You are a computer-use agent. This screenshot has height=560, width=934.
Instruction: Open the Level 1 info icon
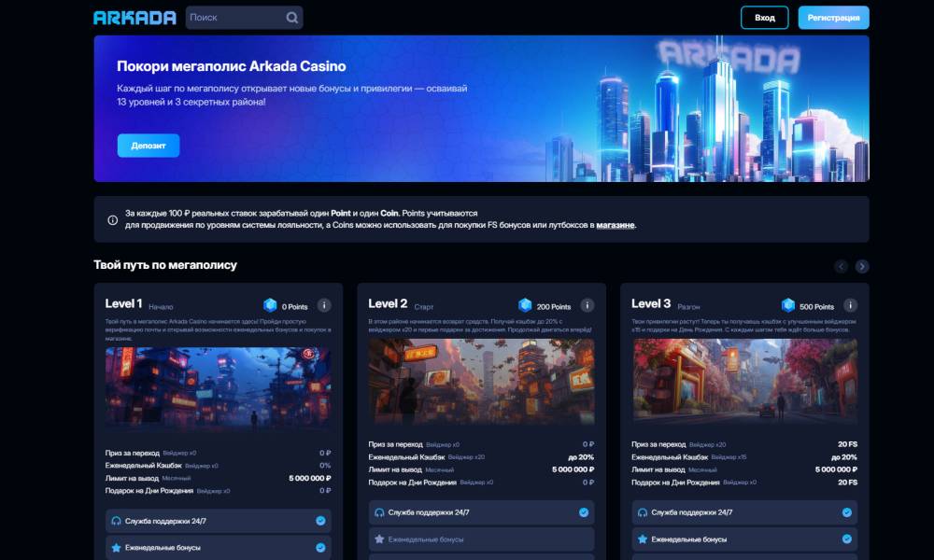pyautogui.click(x=324, y=305)
